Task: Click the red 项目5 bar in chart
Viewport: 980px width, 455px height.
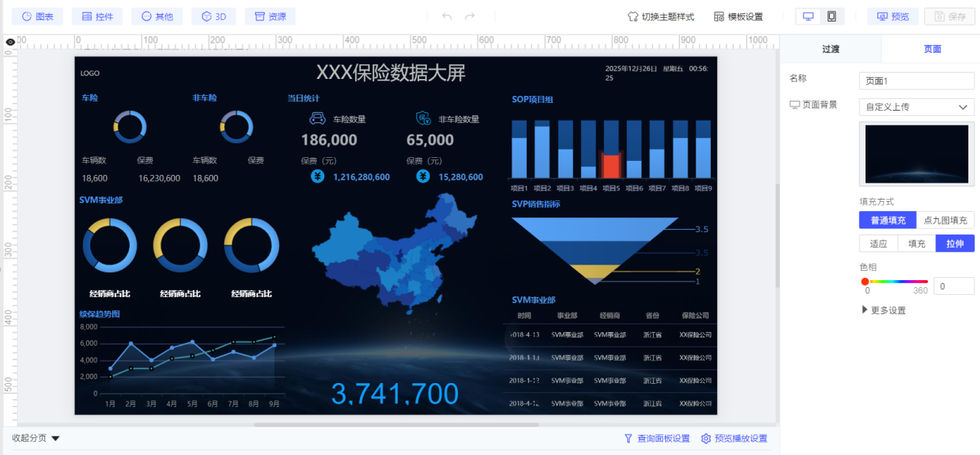Action: tap(611, 166)
